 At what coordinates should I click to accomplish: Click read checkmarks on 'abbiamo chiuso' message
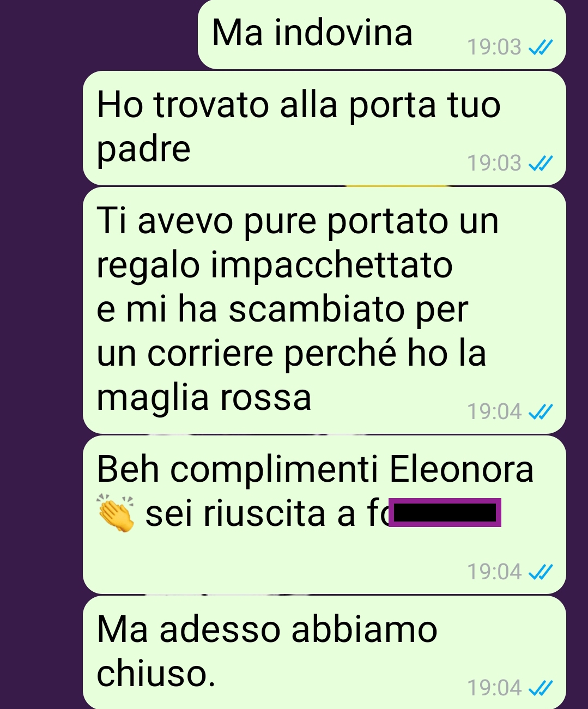(541, 688)
